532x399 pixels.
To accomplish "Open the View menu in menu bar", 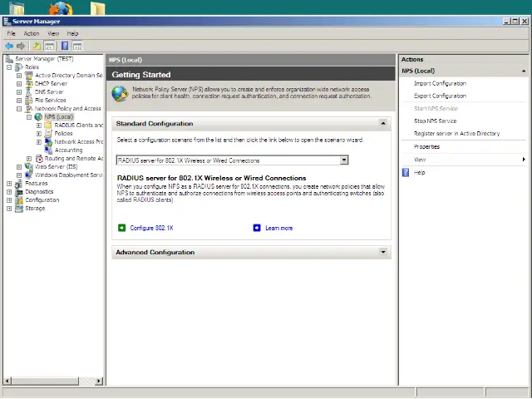I will (53, 33).
